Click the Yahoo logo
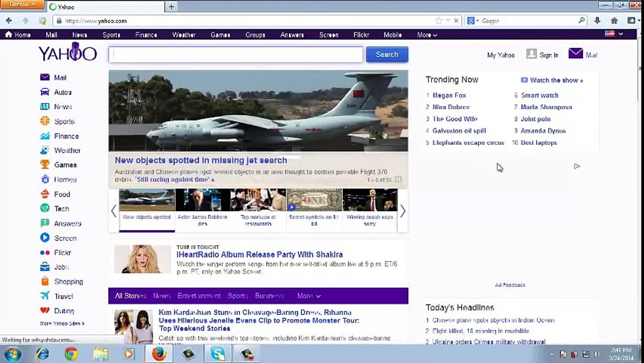The image size is (644, 363). 68,52
